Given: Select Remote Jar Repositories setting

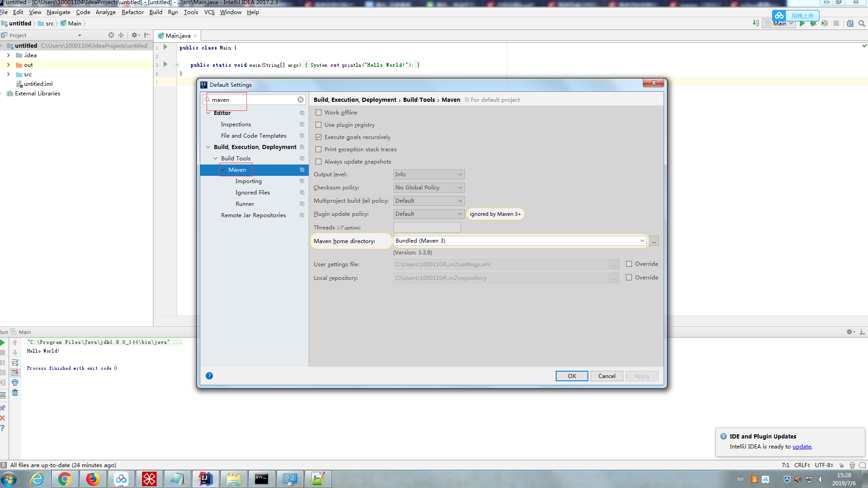Looking at the screenshot, I should click(x=254, y=215).
